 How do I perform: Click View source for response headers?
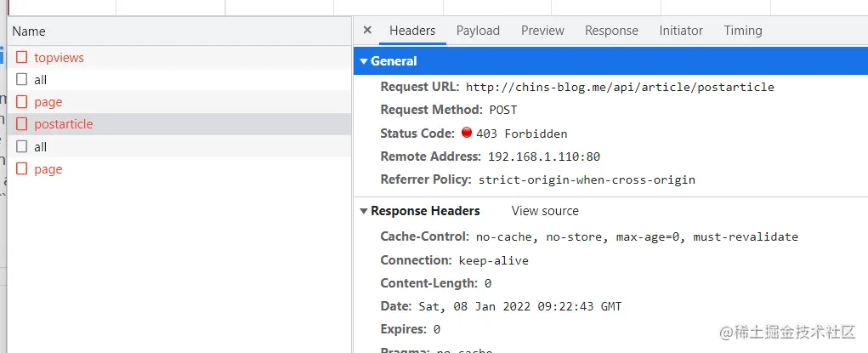tap(545, 211)
